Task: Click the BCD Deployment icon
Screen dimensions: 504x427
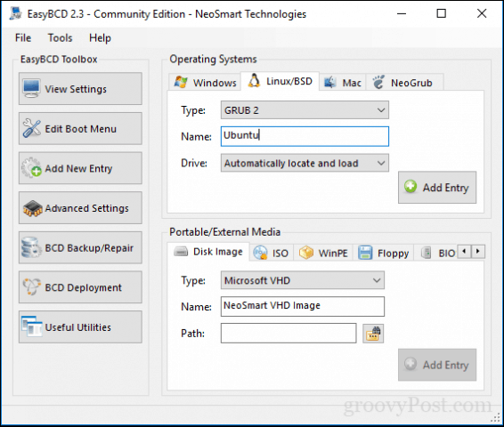Action: (x=31, y=287)
